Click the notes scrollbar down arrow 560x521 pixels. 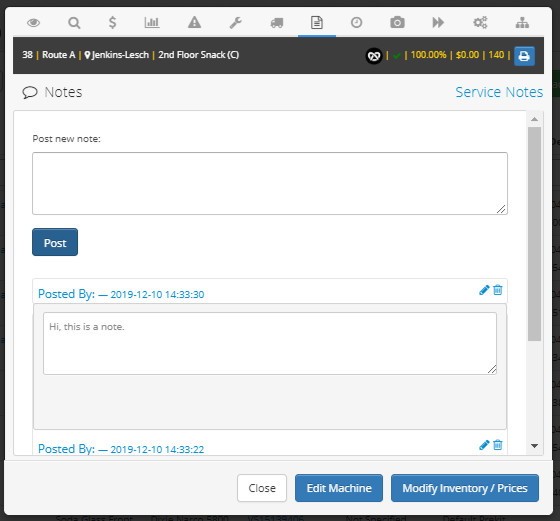[x=534, y=446]
